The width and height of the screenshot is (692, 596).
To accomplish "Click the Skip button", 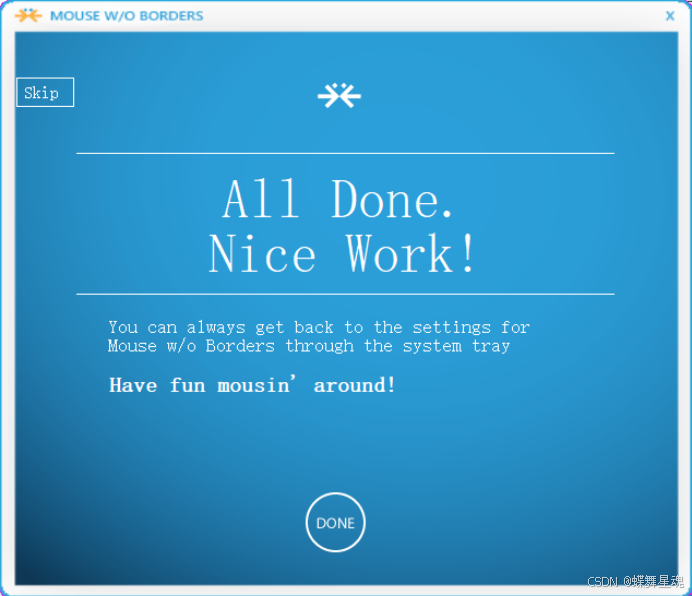I will pyautogui.click(x=45, y=92).
